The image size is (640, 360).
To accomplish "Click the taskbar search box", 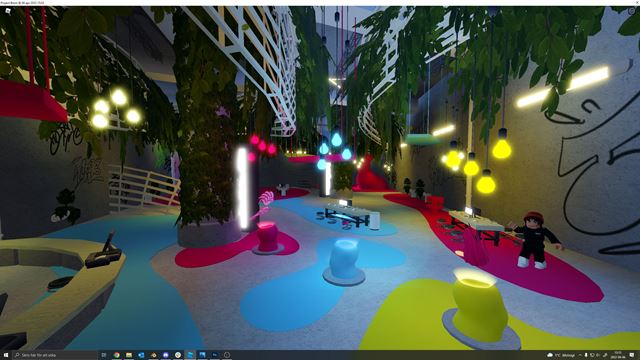I will pyautogui.click(x=55, y=355).
